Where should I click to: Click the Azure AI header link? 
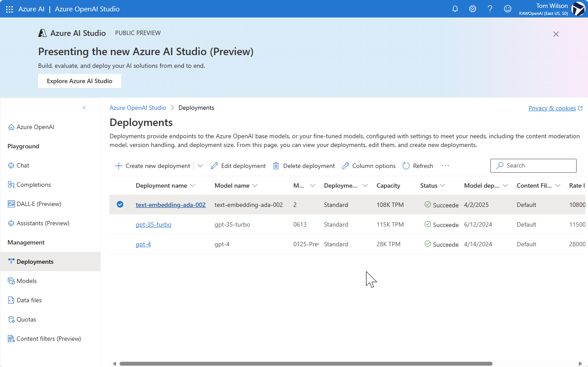pyautogui.click(x=32, y=9)
